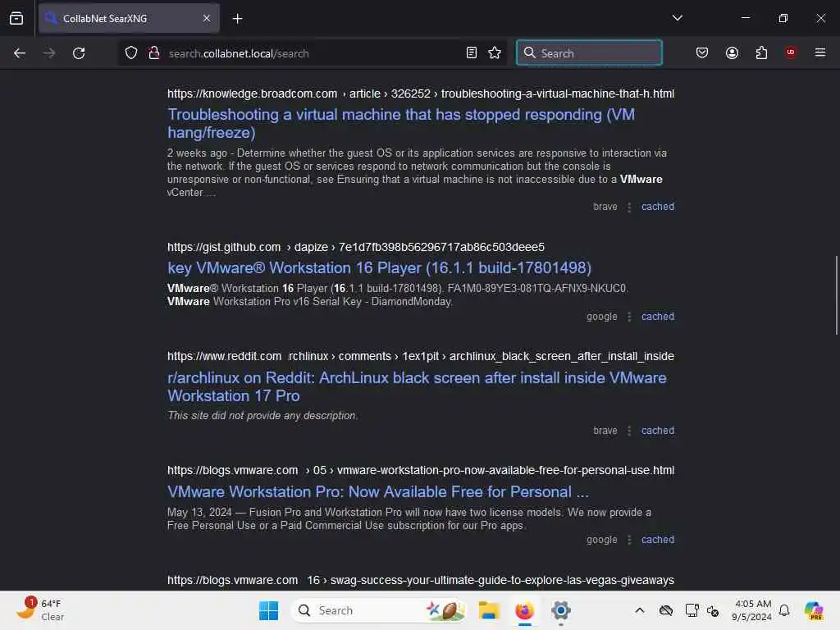This screenshot has height=630, width=840.
Task: Focus the Firefox toolbar Search box
Action: click(589, 53)
